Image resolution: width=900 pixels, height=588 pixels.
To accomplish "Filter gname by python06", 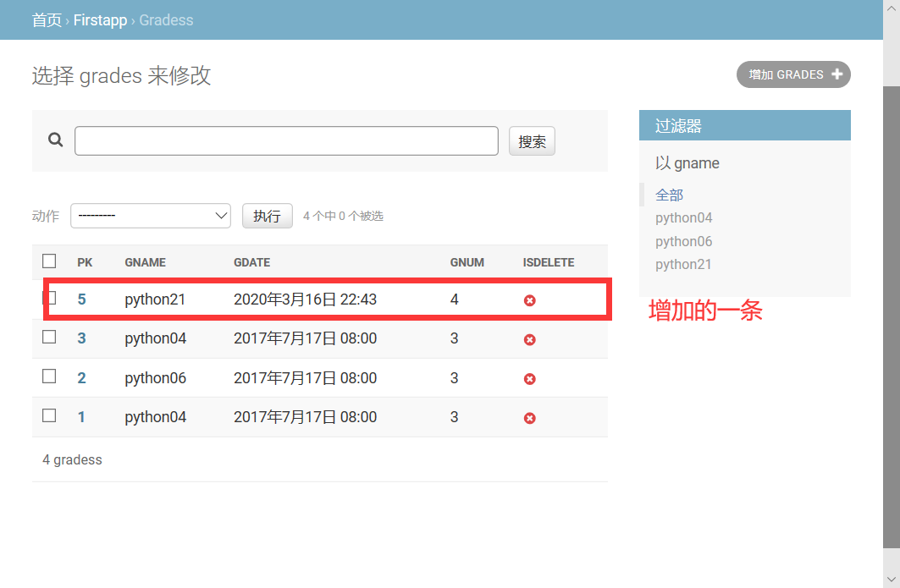I will pyautogui.click(x=683, y=241).
